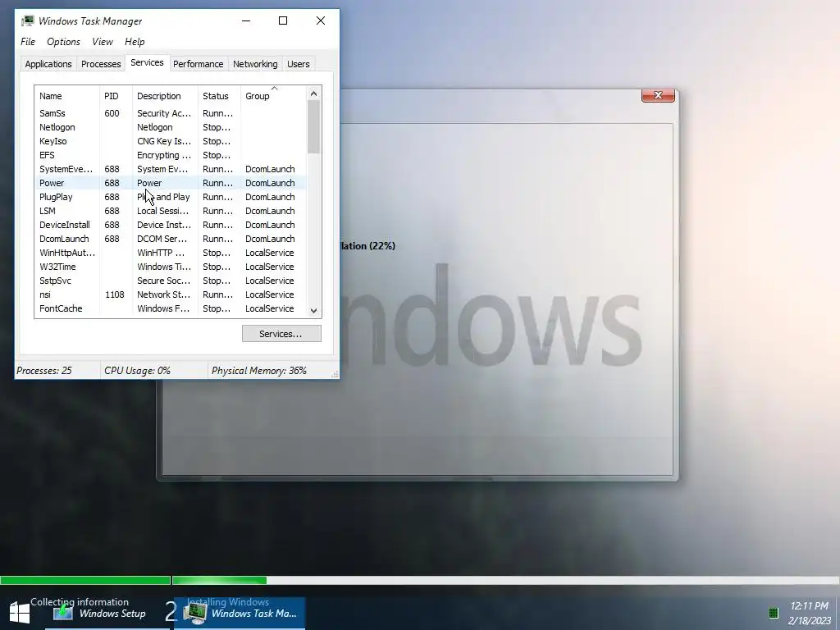Switch to the Processes tab

101,64
